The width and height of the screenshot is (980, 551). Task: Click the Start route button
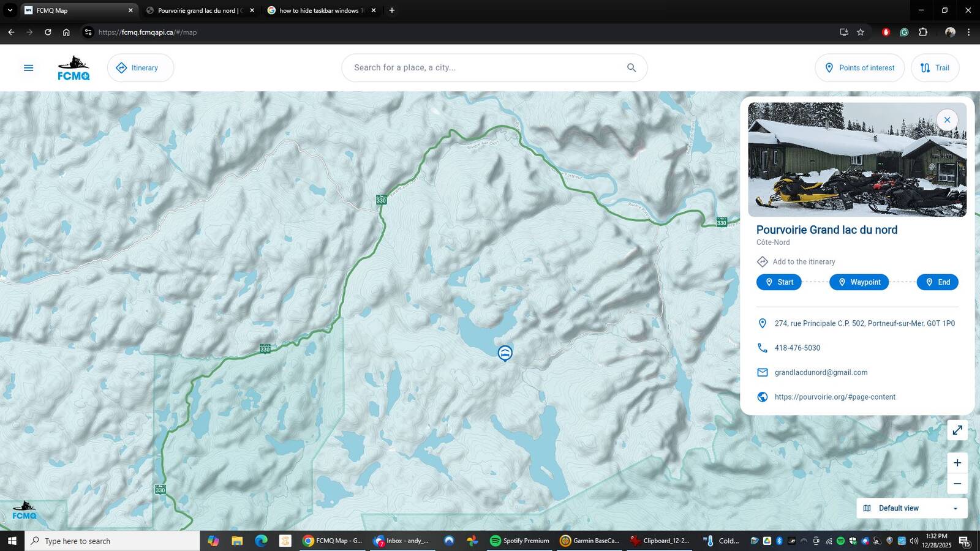tap(778, 282)
